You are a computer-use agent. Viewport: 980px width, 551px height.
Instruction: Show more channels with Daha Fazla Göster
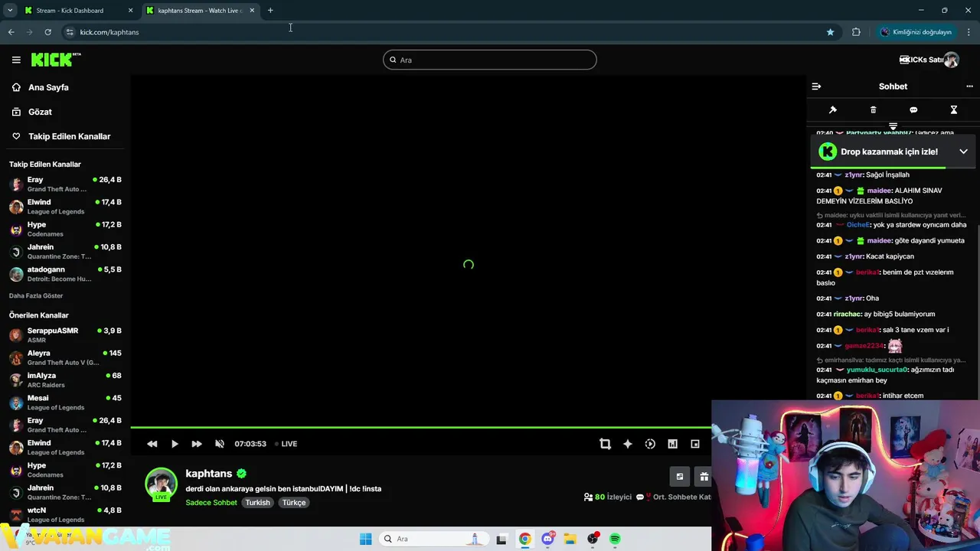point(36,295)
